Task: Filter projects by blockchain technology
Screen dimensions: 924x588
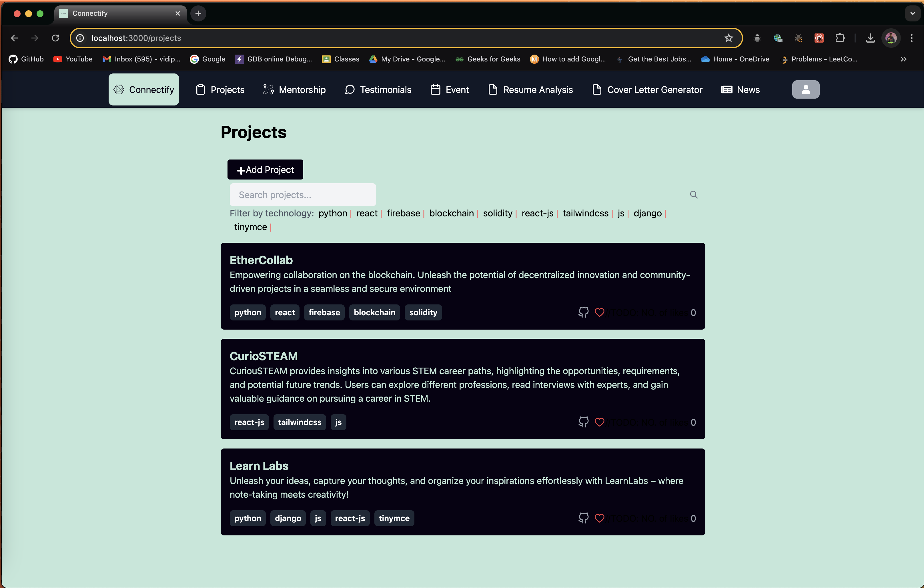Action: click(x=451, y=213)
